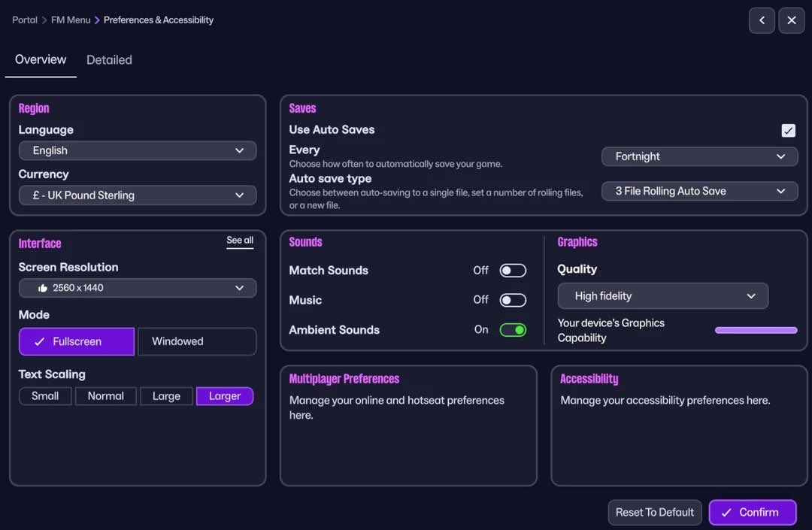This screenshot has height=530, width=812.
Task: Toggle the Use Auto Saves checkbox
Action: pyautogui.click(x=788, y=131)
